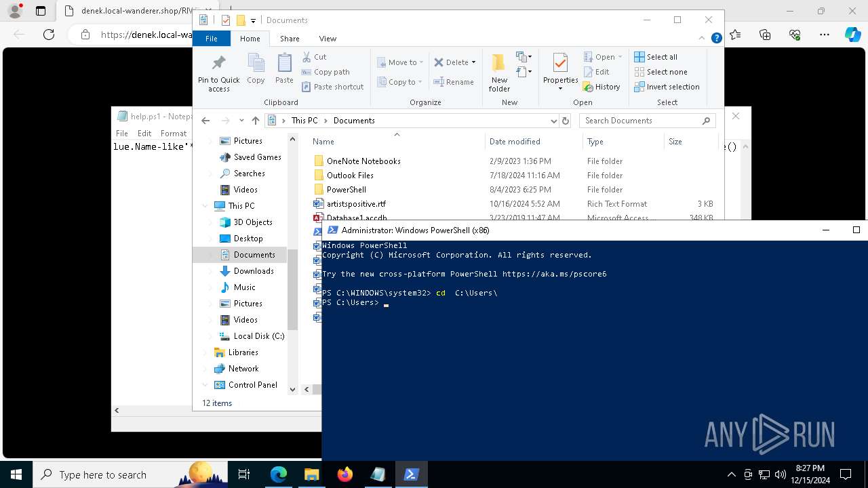
Task: Switch to the Share ribbon tab
Action: (x=290, y=39)
